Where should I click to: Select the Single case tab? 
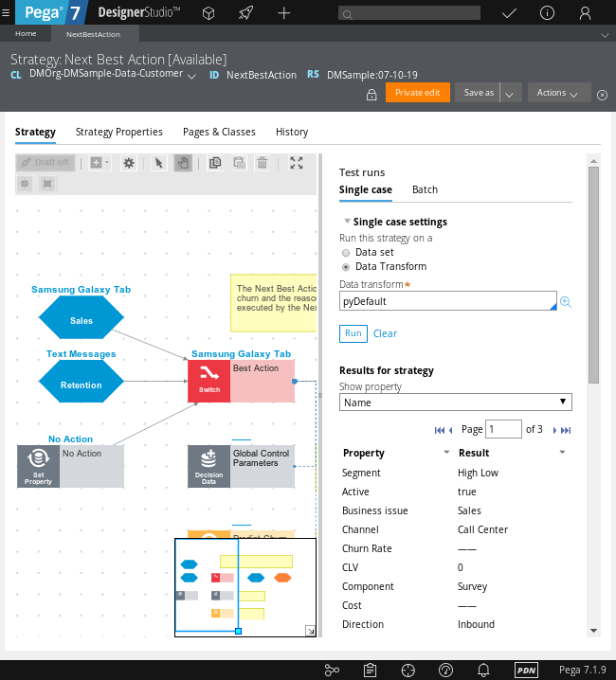366,189
